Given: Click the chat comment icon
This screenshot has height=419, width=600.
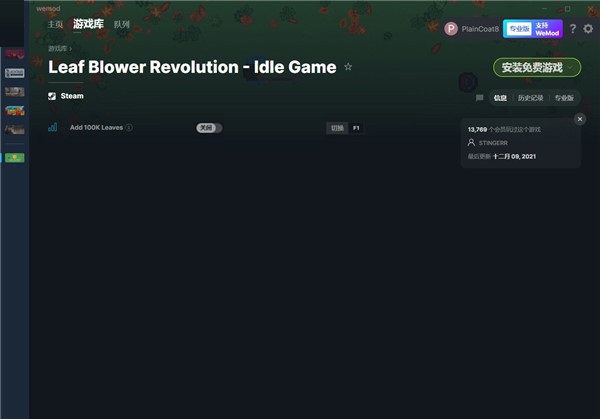Looking at the screenshot, I should pyautogui.click(x=479, y=98).
